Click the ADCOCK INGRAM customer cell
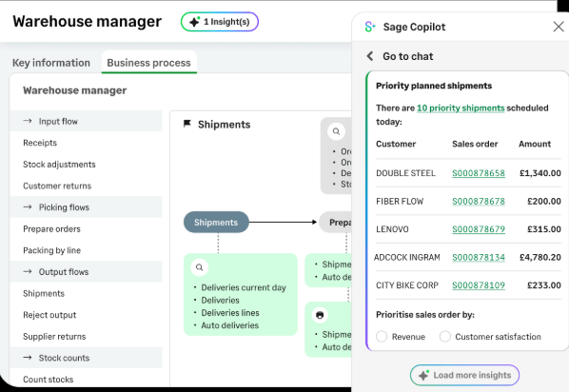 point(407,257)
